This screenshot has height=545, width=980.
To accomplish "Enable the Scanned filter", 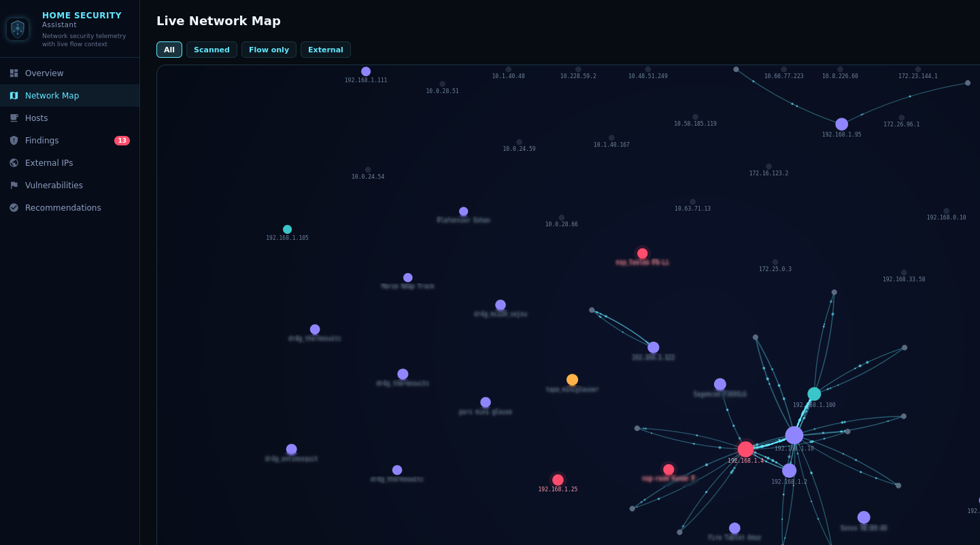I will pos(212,50).
